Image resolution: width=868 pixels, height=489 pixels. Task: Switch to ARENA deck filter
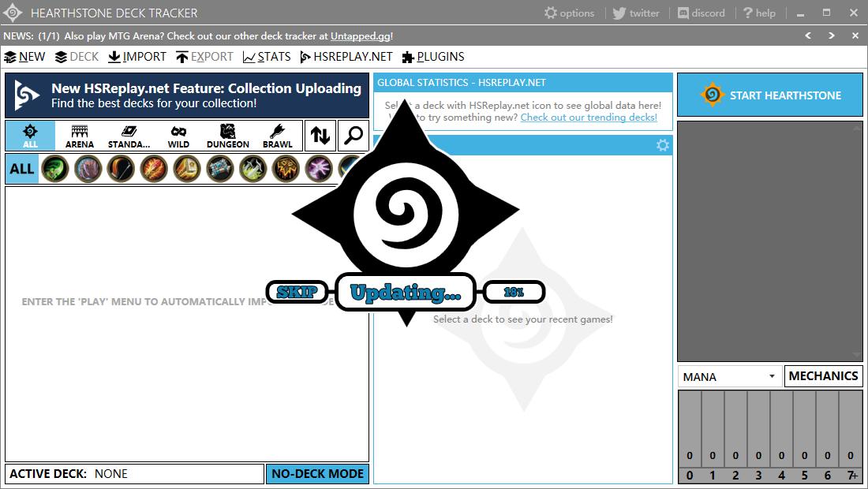[x=80, y=136]
